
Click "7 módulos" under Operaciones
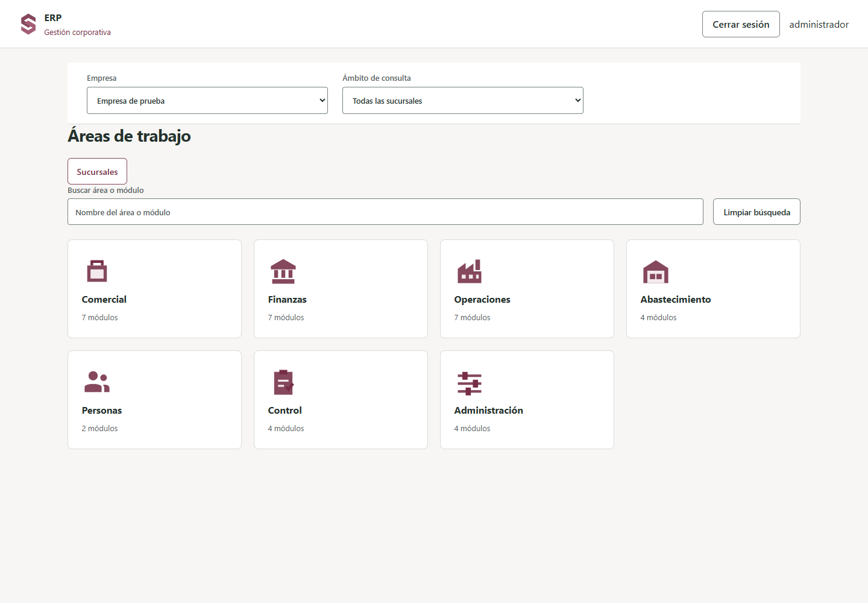pyautogui.click(x=473, y=318)
